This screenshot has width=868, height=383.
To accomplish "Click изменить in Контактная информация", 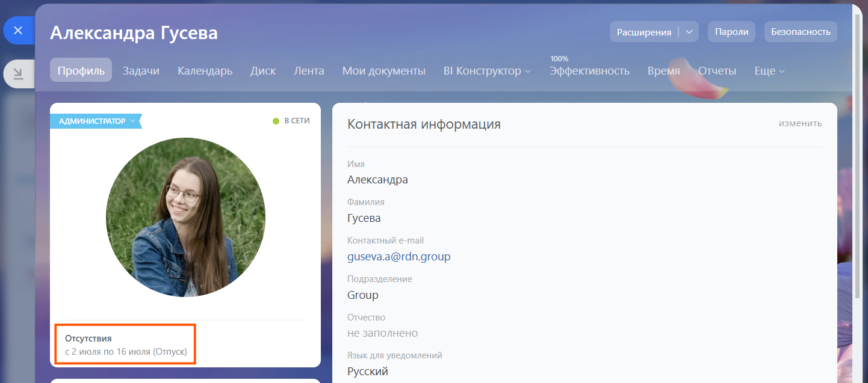I will (x=800, y=123).
